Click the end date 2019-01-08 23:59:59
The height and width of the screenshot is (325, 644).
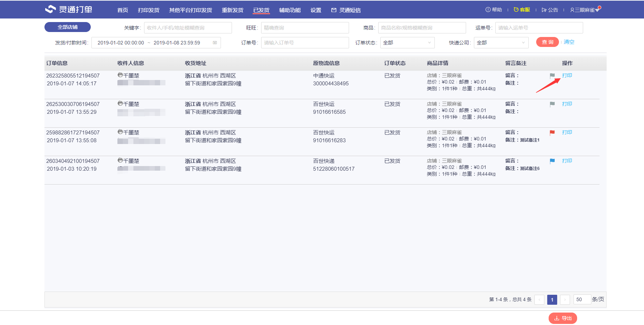tap(177, 43)
